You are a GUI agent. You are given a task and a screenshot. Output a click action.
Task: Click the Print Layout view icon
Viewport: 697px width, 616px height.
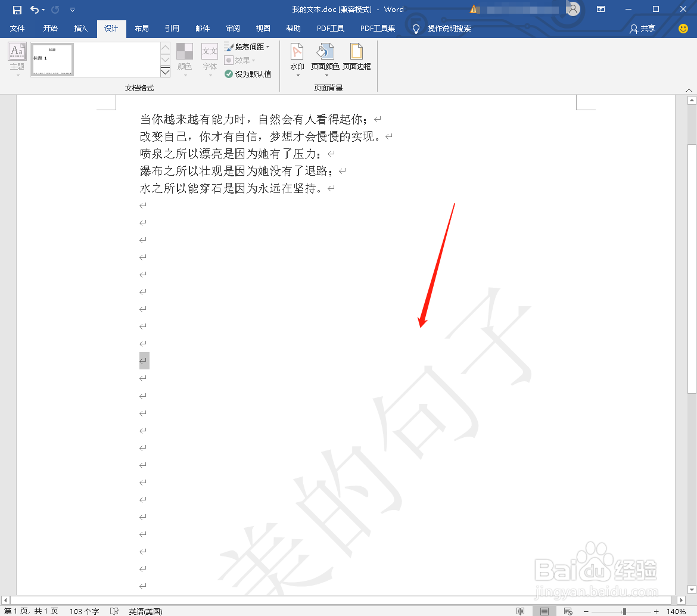[x=544, y=611]
